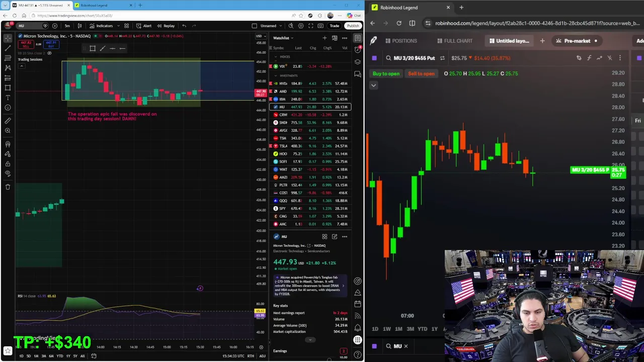The width and height of the screenshot is (644, 362).
Task: Open watchlist advanced view icon
Action: 335,38
